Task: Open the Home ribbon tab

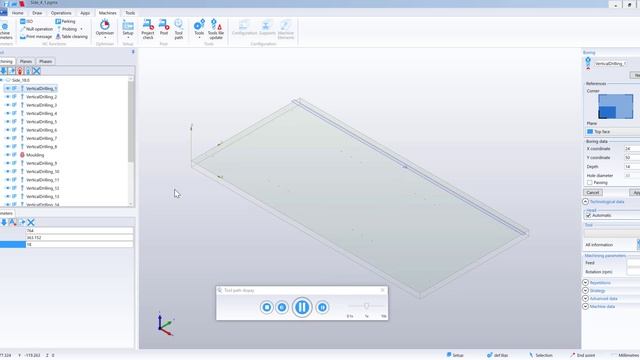Action: tap(18, 13)
